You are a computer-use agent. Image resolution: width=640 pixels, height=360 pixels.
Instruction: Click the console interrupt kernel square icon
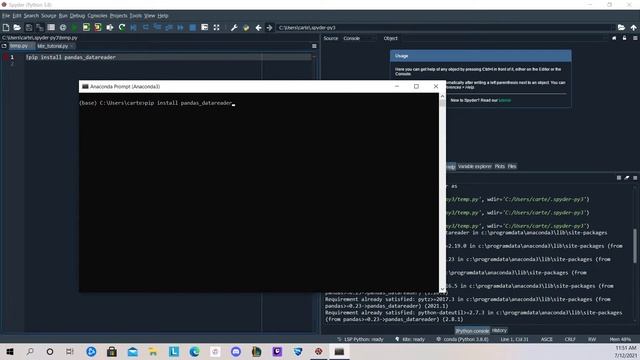619,178
